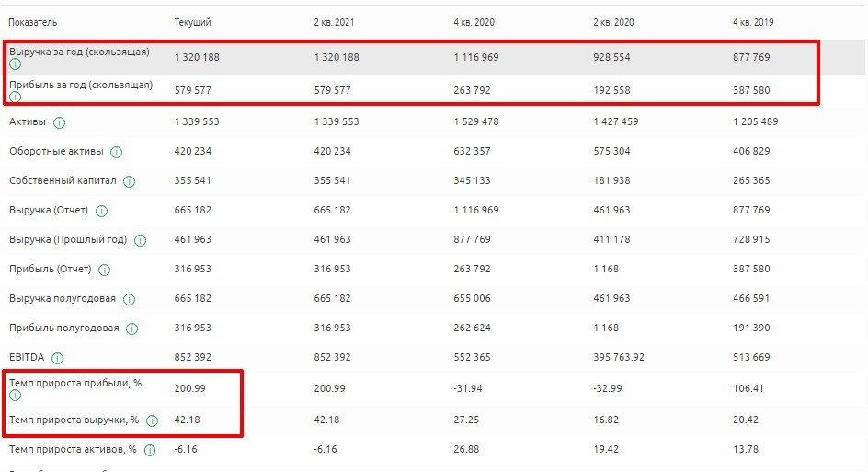
Task: Open info icon next to Прибыль (Отчет)
Action: [104, 270]
